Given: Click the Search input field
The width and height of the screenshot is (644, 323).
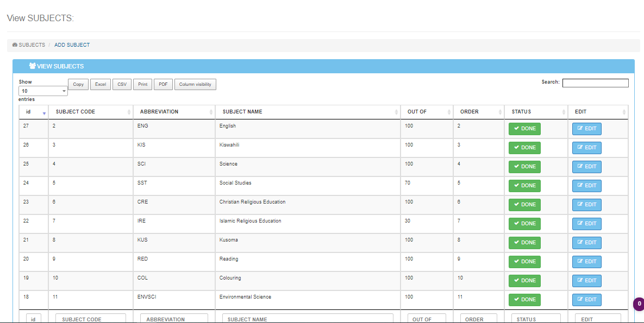Looking at the screenshot, I should (x=595, y=83).
